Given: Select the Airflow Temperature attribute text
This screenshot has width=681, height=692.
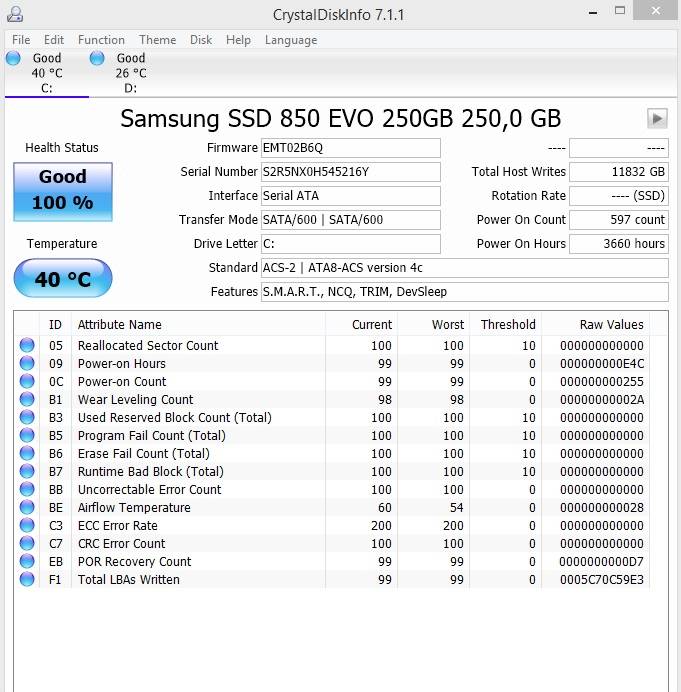Looking at the screenshot, I should tap(134, 508).
